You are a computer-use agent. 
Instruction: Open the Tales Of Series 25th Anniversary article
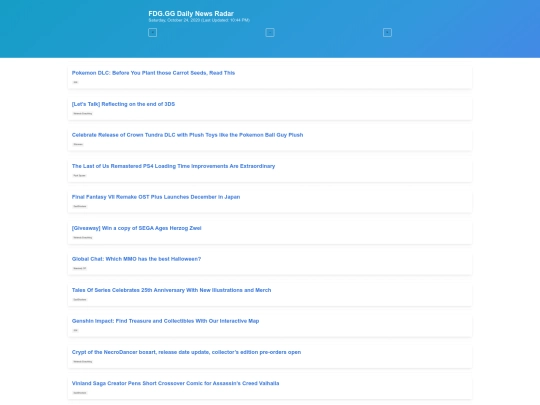click(171, 290)
